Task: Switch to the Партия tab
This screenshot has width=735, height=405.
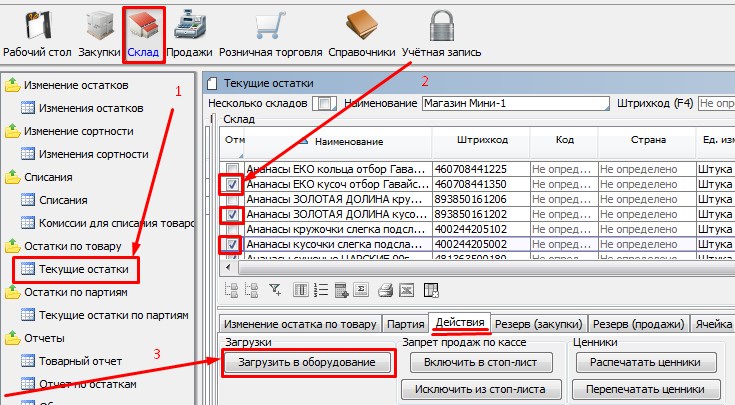Action: click(406, 324)
